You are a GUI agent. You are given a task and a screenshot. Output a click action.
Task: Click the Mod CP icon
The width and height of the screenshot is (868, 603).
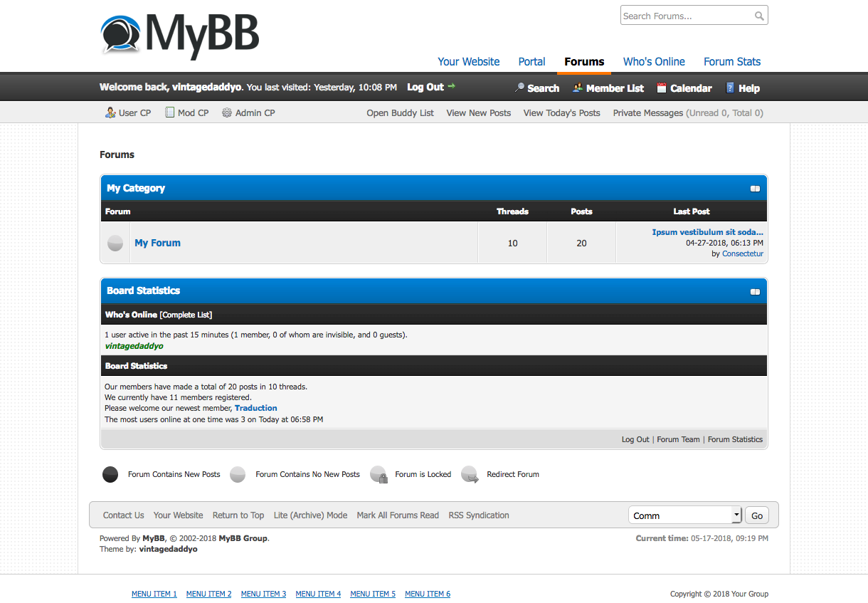(x=169, y=112)
